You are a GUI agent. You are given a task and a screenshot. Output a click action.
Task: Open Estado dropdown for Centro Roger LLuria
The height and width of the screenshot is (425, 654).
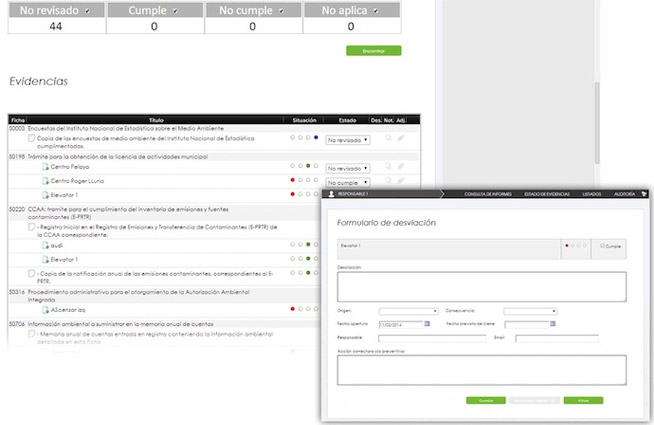point(347,183)
